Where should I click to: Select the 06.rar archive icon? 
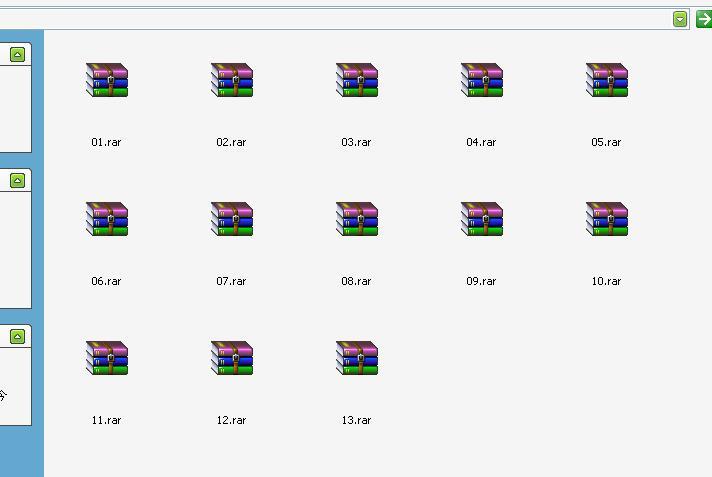click(x=107, y=219)
